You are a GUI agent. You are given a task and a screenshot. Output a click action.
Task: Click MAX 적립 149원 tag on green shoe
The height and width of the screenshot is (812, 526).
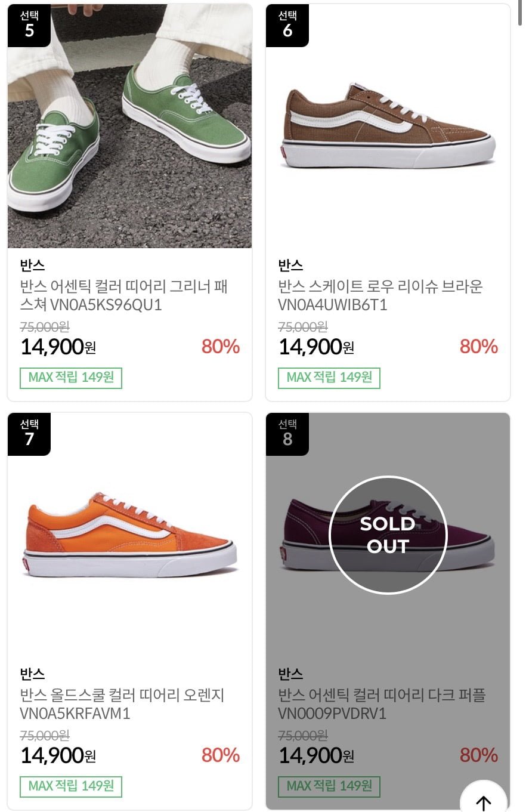(x=71, y=378)
